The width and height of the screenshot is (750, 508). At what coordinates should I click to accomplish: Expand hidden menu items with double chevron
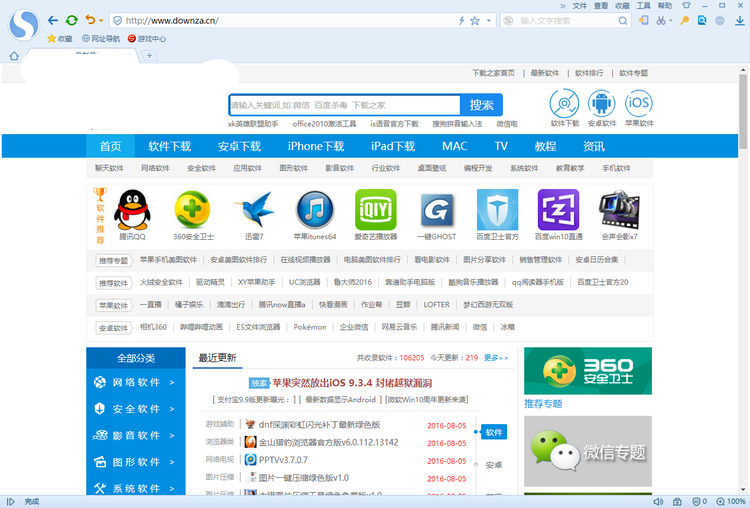click(x=562, y=6)
